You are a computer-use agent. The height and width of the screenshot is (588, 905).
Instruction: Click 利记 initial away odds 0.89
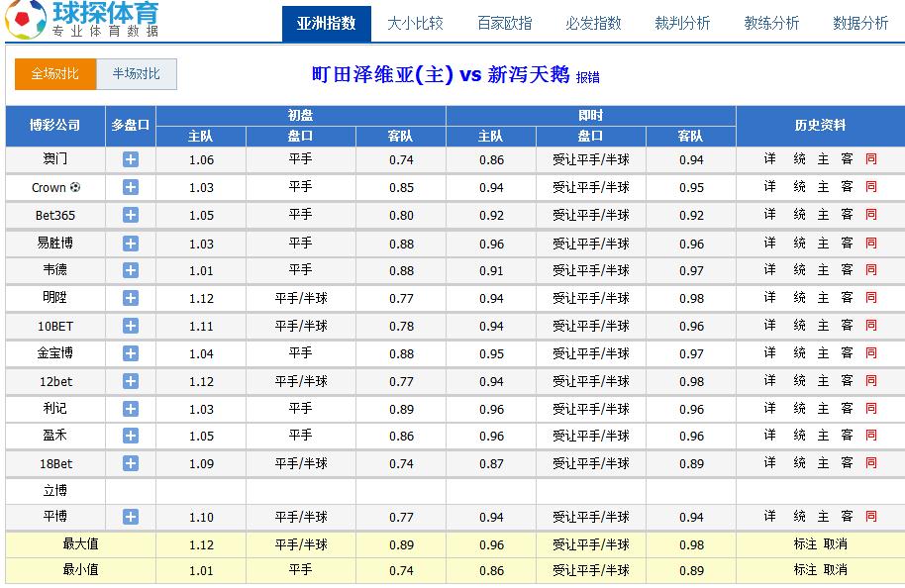coord(401,409)
